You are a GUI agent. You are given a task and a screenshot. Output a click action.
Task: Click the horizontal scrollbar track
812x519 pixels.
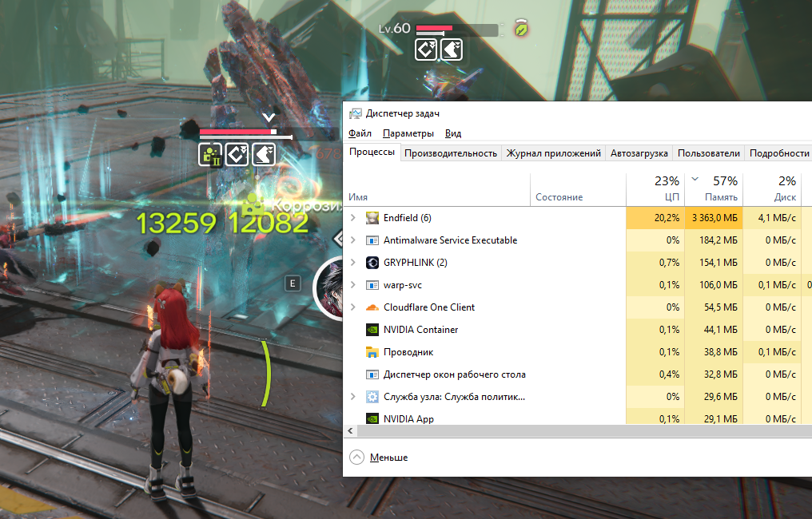(x=584, y=430)
